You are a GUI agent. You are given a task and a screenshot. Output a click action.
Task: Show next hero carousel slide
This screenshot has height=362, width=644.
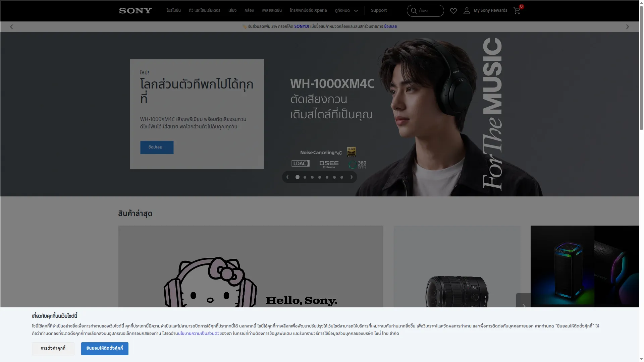pyautogui.click(x=352, y=177)
